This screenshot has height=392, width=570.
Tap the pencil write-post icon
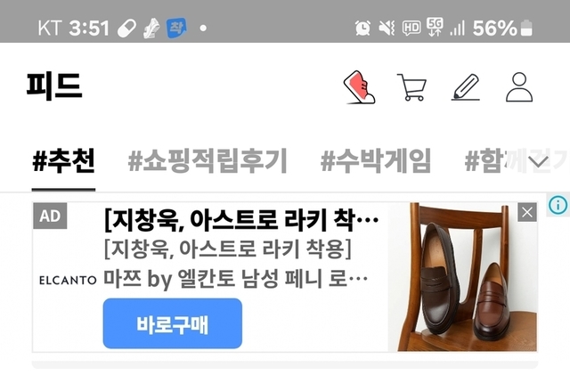click(466, 87)
